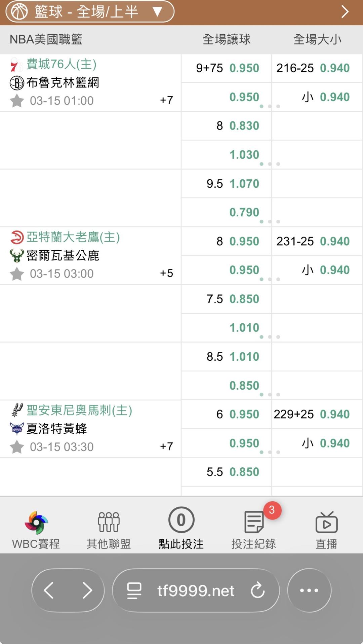Open the WBC schedule icon
363x644 pixels.
(36, 523)
